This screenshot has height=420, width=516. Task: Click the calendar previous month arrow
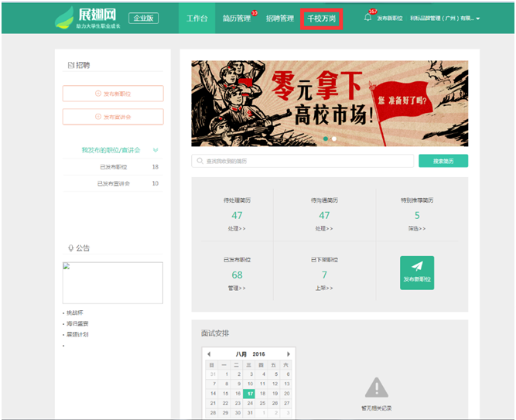point(208,353)
